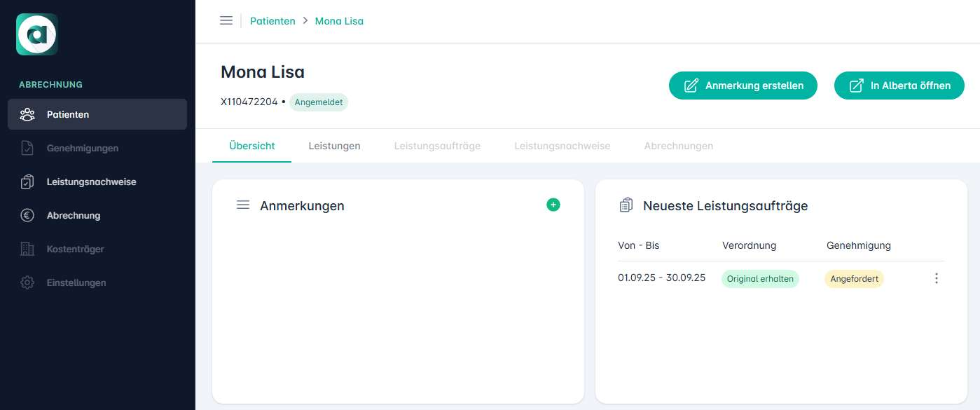Click the Einstellungen gear icon in sidebar
Screen dimensions: 980x410
(27, 283)
